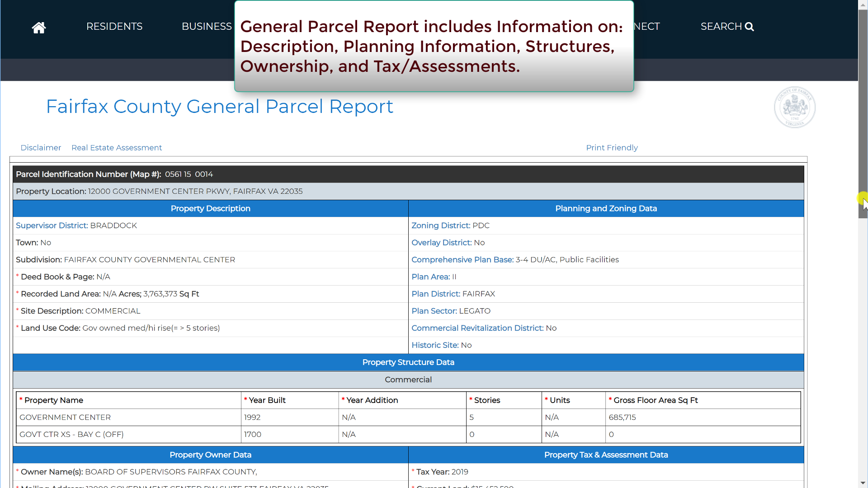The width and height of the screenshot is (868, 488).
Task: Open the Plan Sector link
Action: [x=434, y=311]
